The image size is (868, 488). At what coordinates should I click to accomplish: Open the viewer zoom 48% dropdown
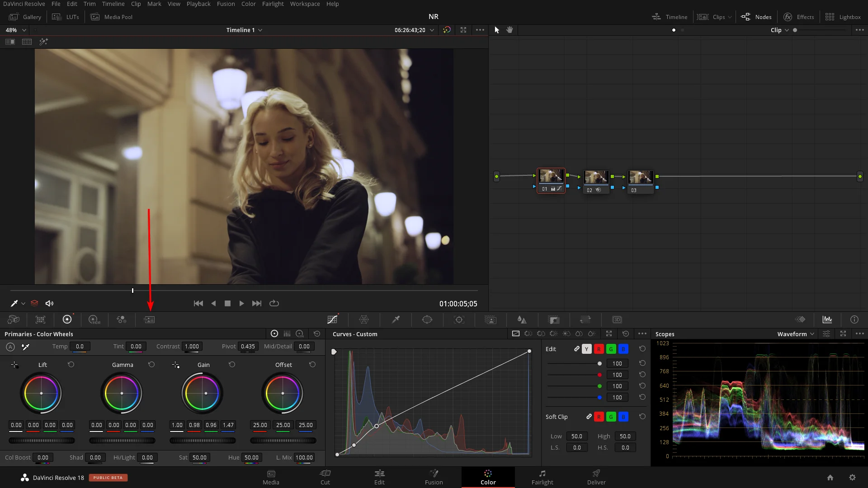[16, 30]
